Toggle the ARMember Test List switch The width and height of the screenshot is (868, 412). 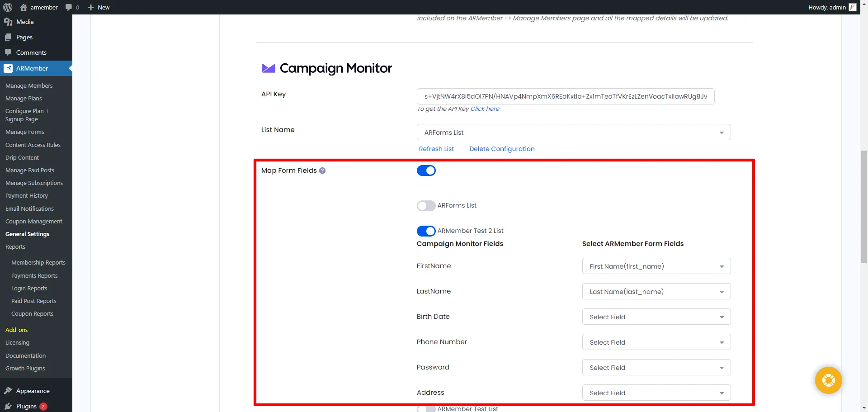click(426, 409)
